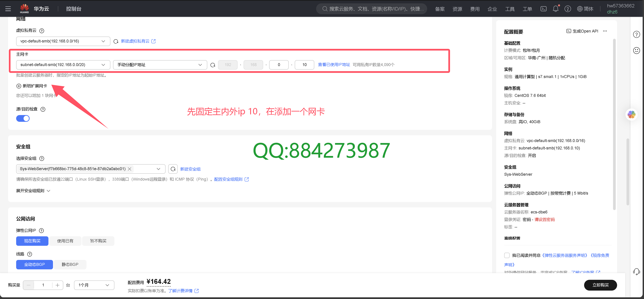Remove the Sys-WebServer security group tag

130,169
